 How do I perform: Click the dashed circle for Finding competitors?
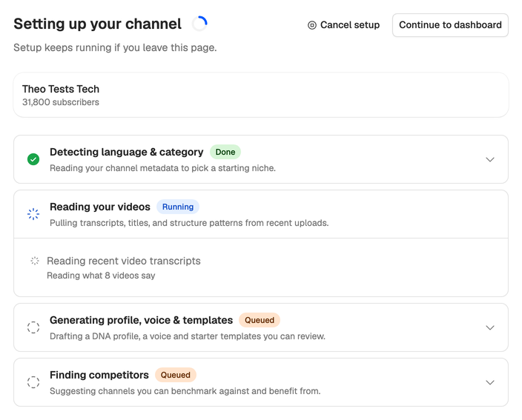click(x=33, y=382)
